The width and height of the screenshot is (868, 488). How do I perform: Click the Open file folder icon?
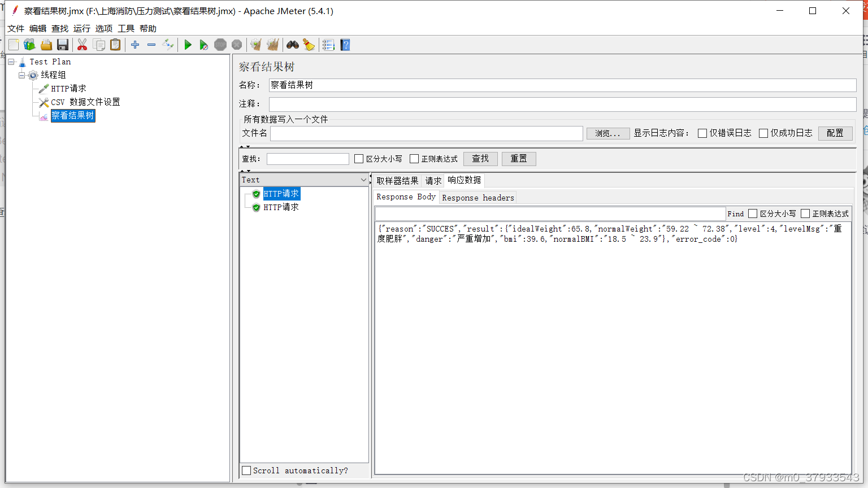click(46, 45)
